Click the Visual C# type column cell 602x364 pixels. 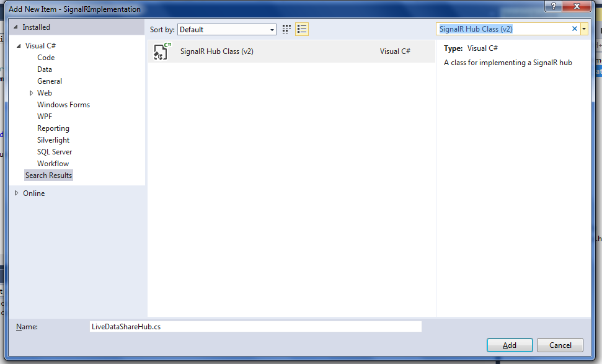(x=395, y=51)
